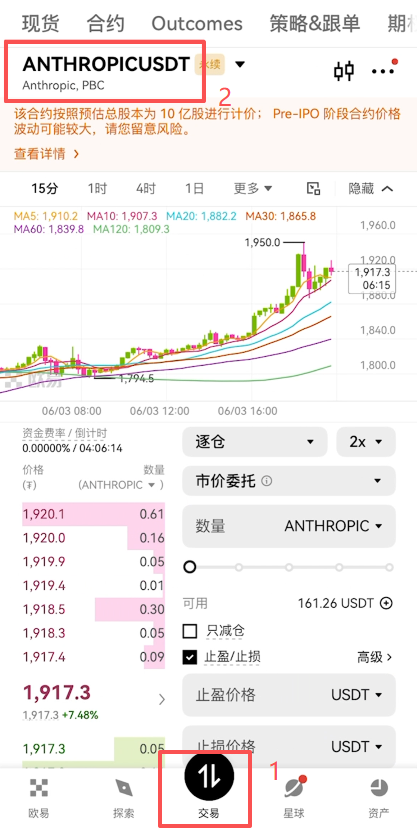Tap the middle dot of the quantity slider
This screenshot has width=417, height=833.
[289, 567]
